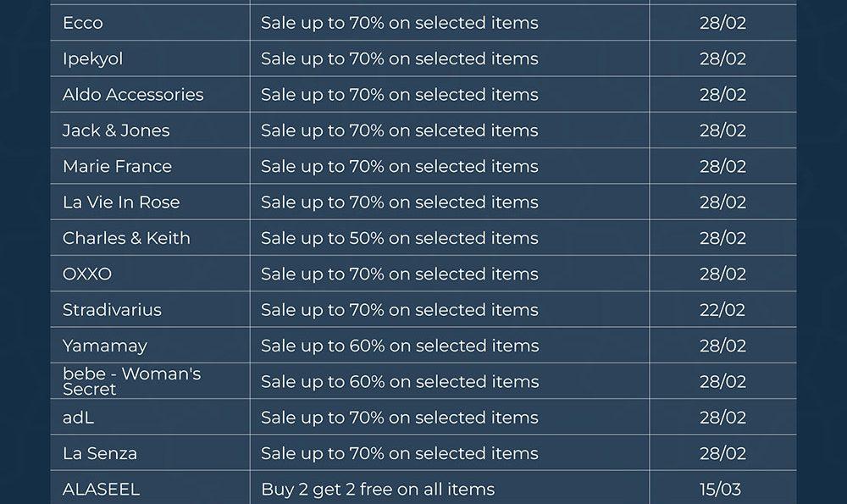
Task: Click the Buy 2 get 2 free offer
Action: (x=378, y=490)
